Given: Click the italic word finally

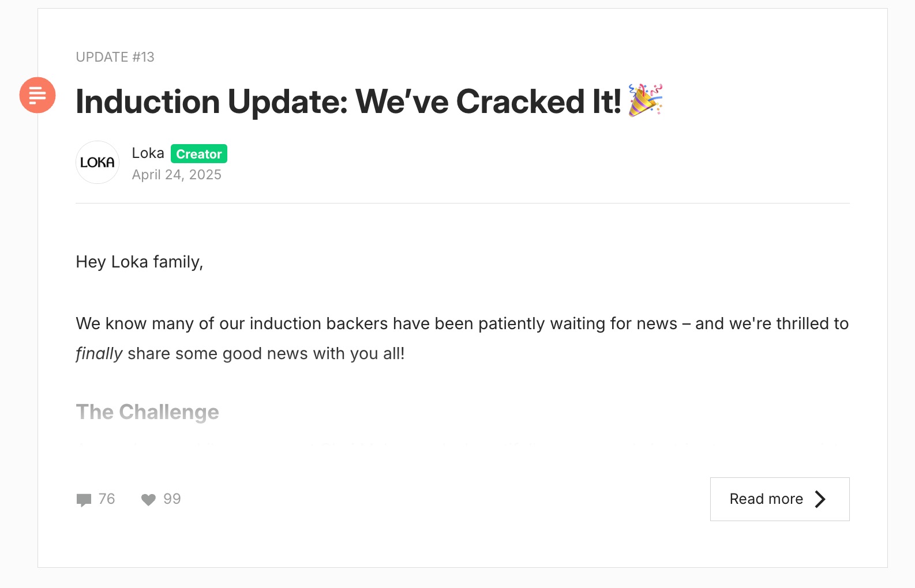Looking at the screenshot, I should click(99, 353).
